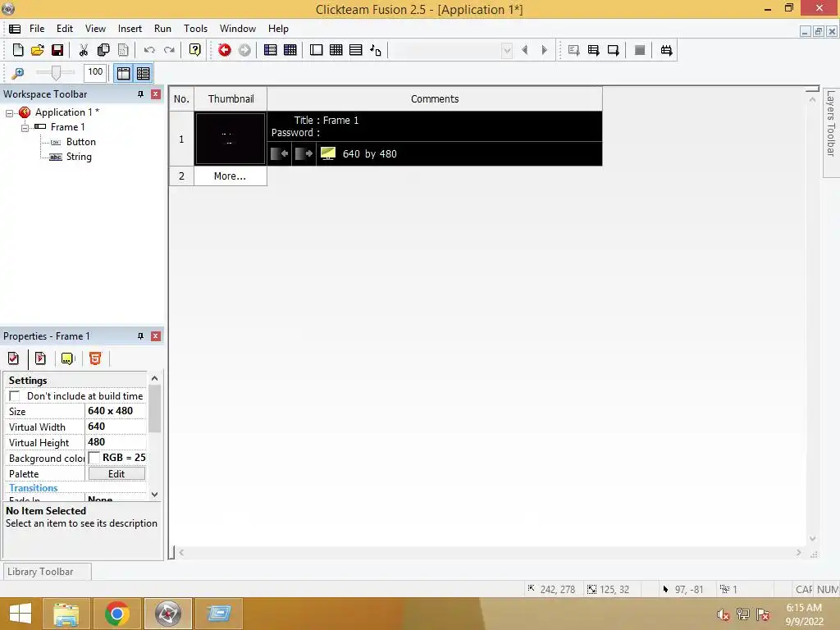Click the Run Project icon
Screen dimensions: 840x630
pyautogui.click(x=573, y=50)
